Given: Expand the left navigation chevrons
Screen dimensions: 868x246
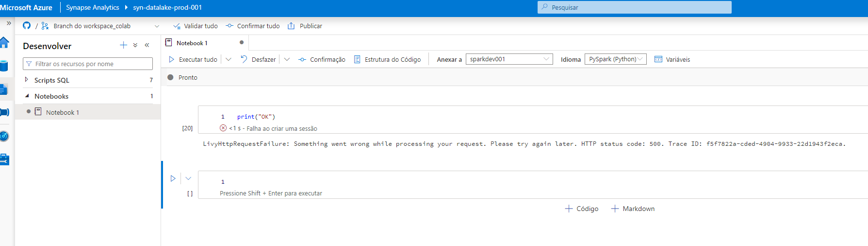Looking at the screenshot, I should coord(9,23).
